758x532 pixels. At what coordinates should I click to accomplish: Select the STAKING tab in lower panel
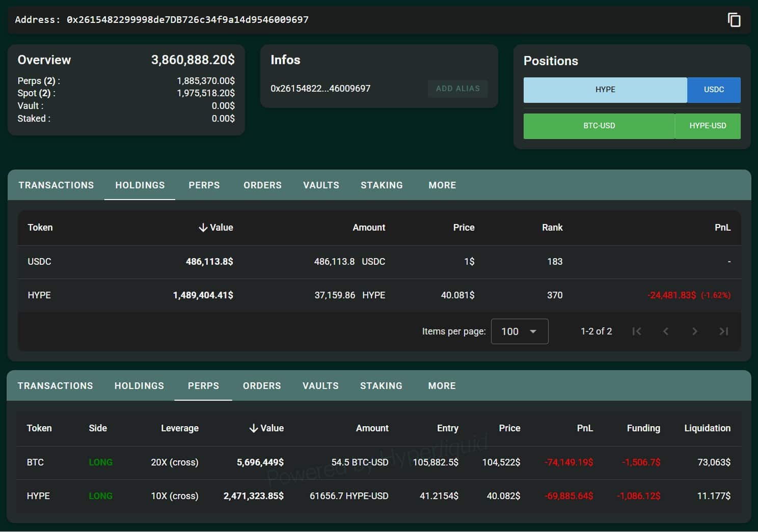381,386
